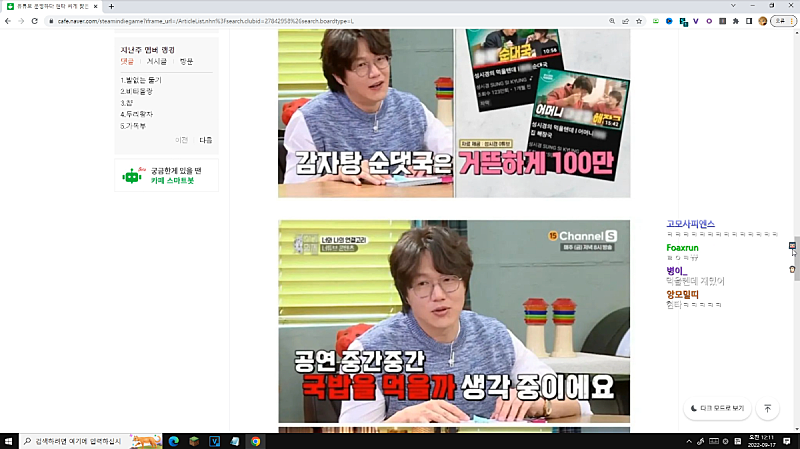
Task: Open the Channel S 국밥 captioned image
Action: point(454,321)
